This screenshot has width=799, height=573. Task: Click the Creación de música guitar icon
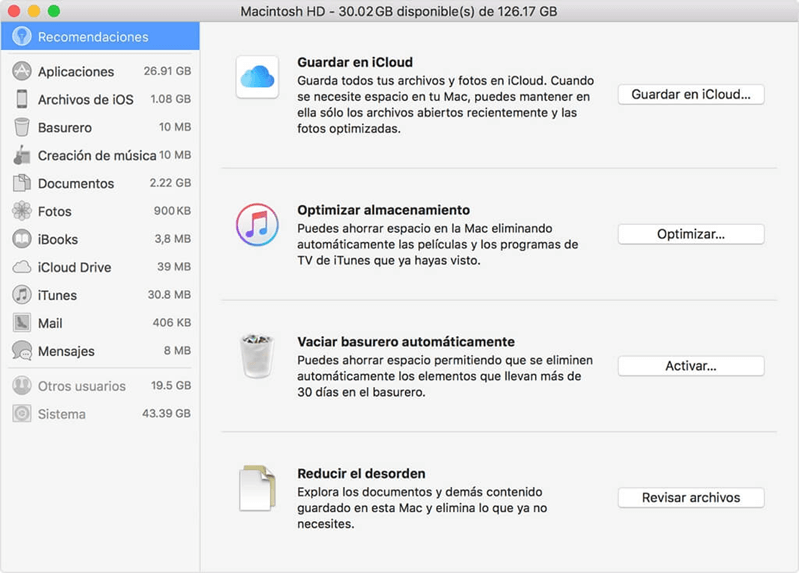pos(21,155)
